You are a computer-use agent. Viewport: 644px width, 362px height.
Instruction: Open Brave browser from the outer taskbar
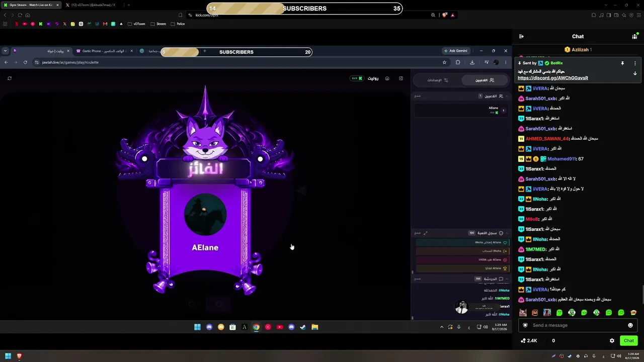[19, 356]
